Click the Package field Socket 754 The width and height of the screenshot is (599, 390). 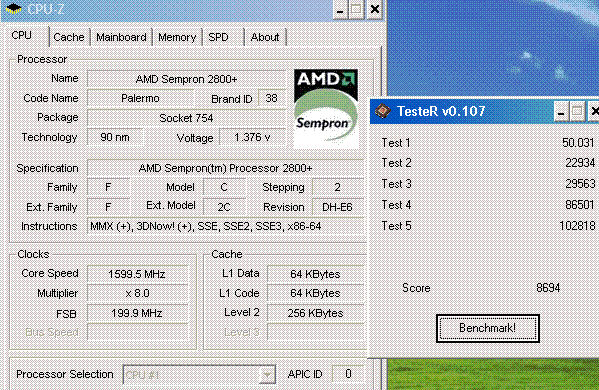coord(186,118)
